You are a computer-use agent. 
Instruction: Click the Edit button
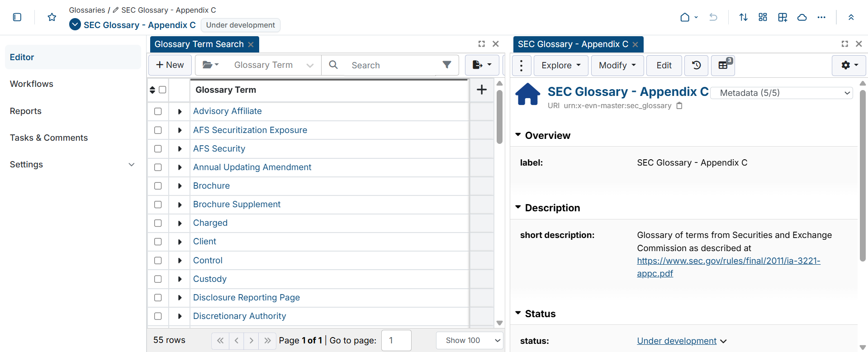[x=664, y=65]
